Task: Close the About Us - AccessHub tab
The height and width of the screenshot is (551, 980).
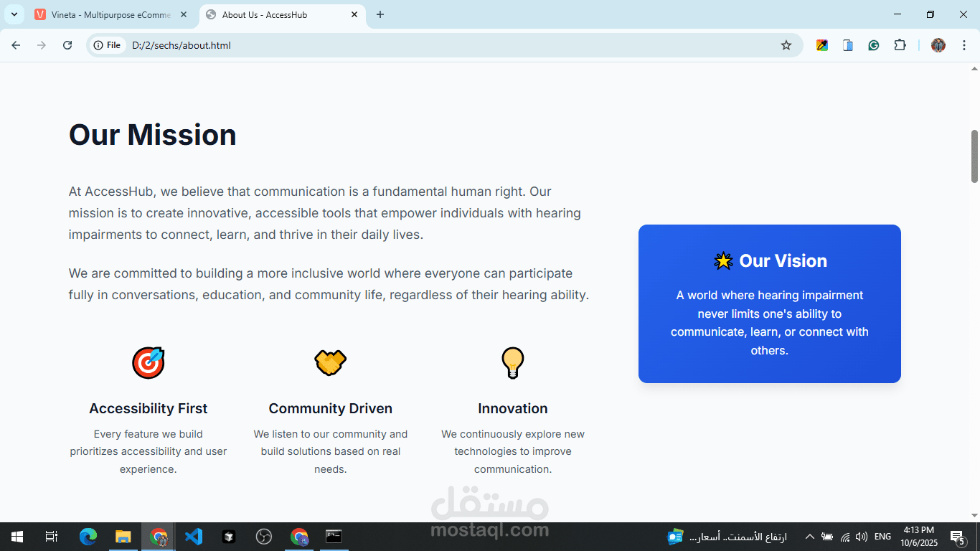Action: 354,14
